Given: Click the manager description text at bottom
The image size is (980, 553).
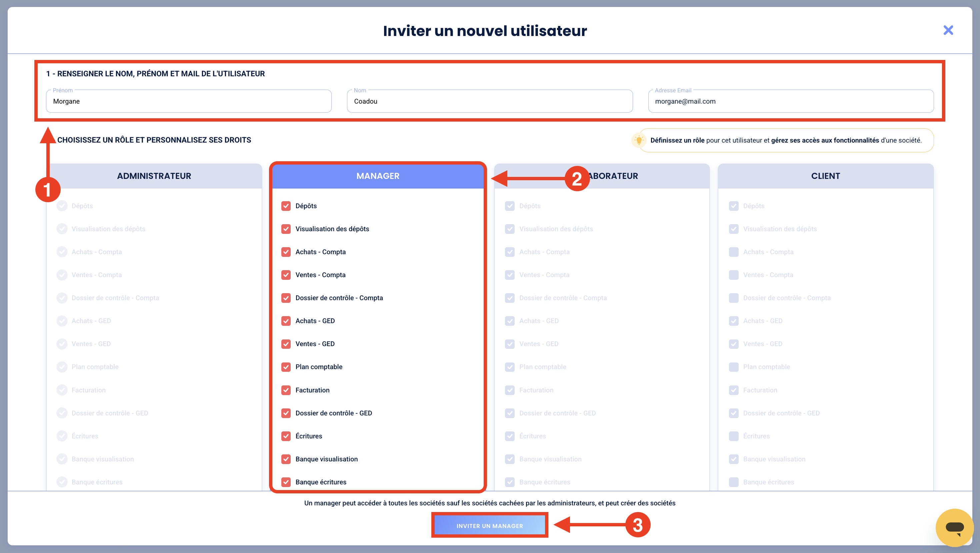Looking at the screenshot, I should [x=490, y=503].
